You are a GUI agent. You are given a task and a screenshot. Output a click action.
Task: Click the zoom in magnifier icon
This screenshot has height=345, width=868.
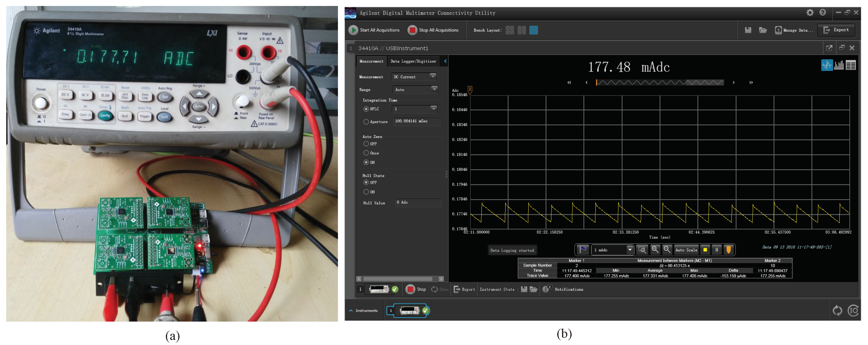click(x=655, y=250)
